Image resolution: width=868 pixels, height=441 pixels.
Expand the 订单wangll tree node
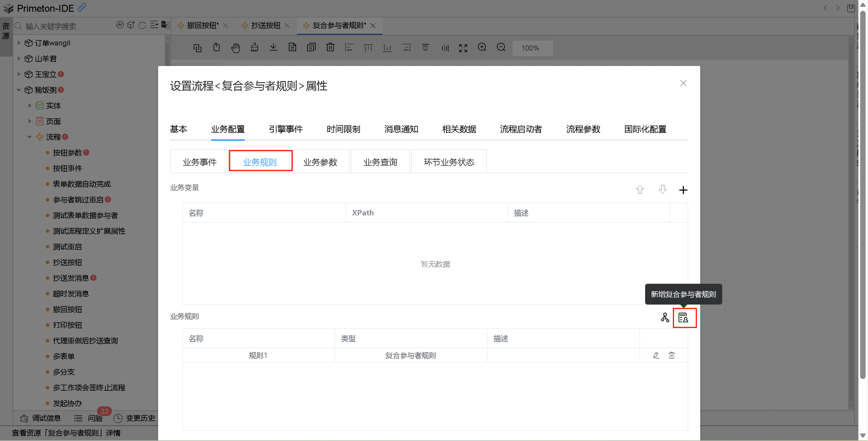coord(19,43)
